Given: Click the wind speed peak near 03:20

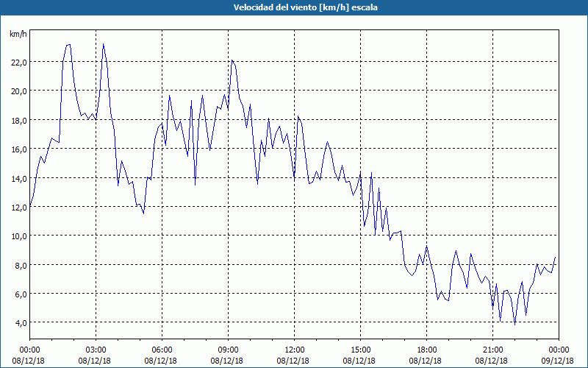Looking at the screenshot, I should [103, 44].
